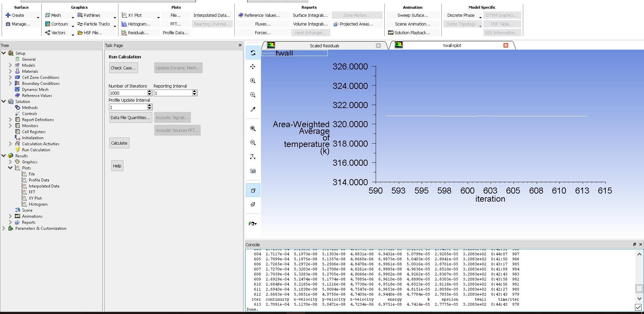Click the Projected Areas report button

(x=354, y=24)
